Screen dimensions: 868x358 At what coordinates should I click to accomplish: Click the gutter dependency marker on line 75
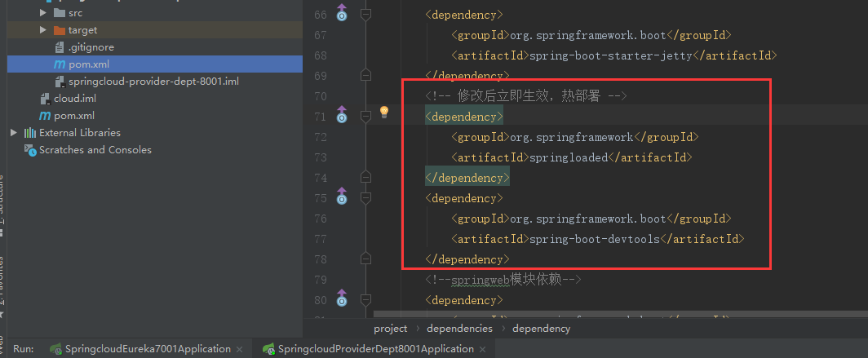point(342,196)
